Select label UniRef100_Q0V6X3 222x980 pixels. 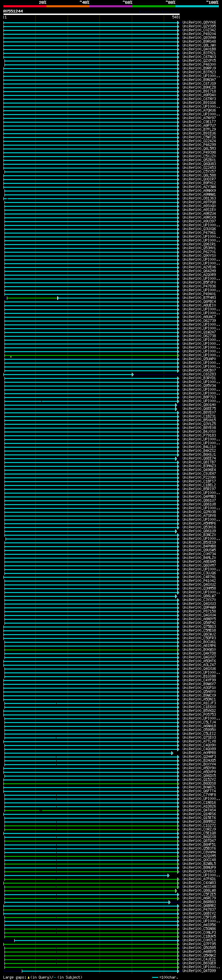point(199,871)
